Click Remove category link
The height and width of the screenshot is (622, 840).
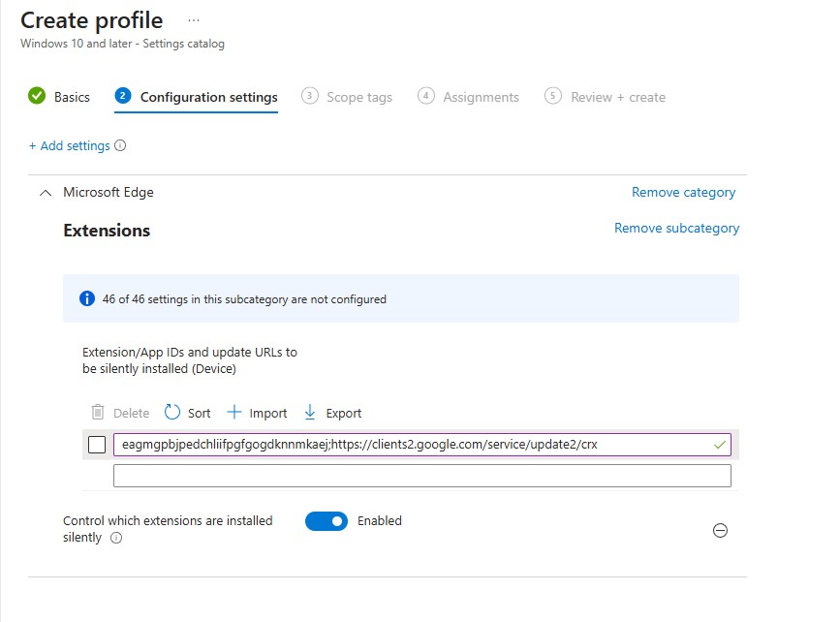pyautogui.click(x=683, y=193)
